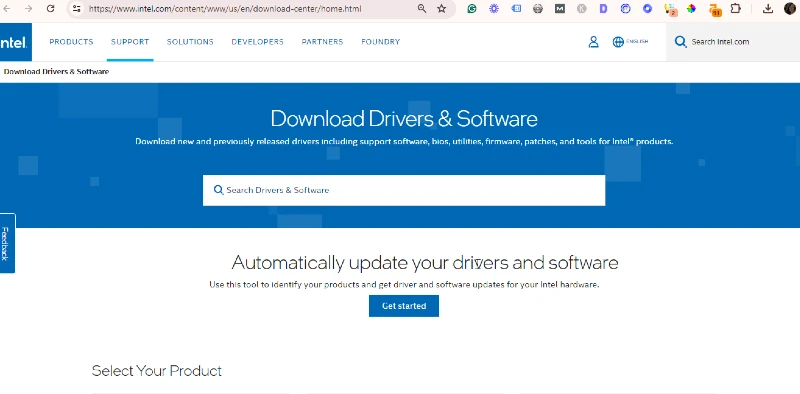Open site information icon in address bar

point(77,9)
